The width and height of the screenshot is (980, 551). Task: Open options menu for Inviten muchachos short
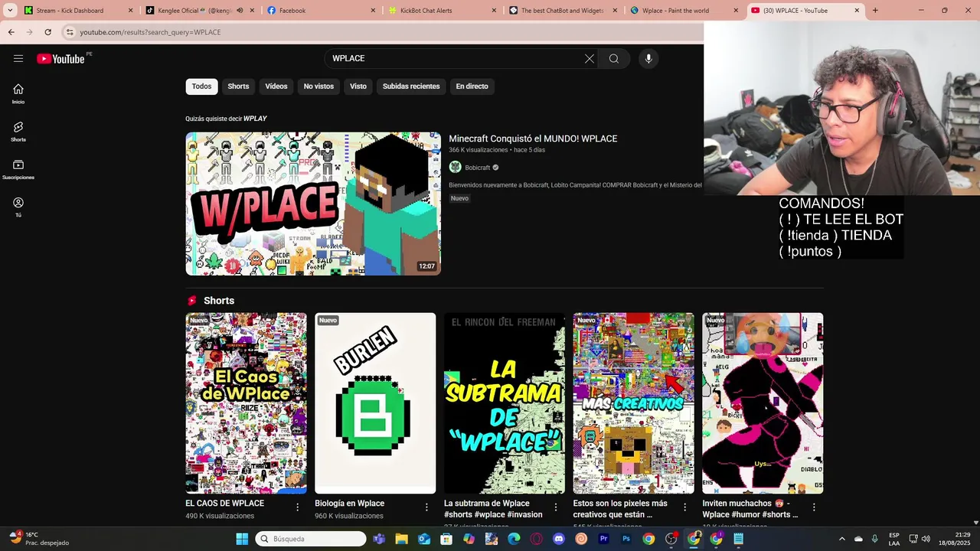tap(815, 507)
